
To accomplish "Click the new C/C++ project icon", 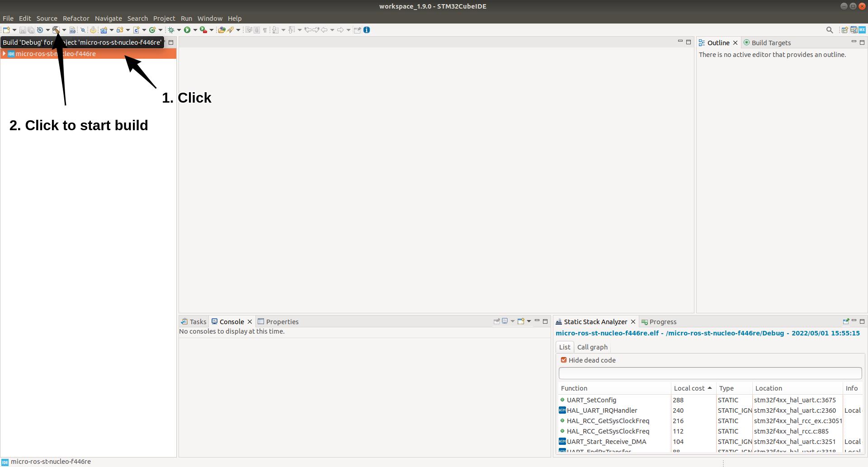I will (104, 30).
